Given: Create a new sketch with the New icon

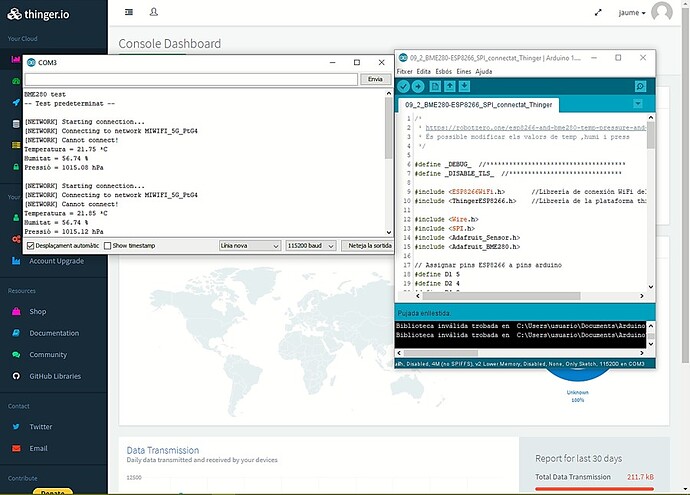Looking at the screenshot, I should 435,87.
